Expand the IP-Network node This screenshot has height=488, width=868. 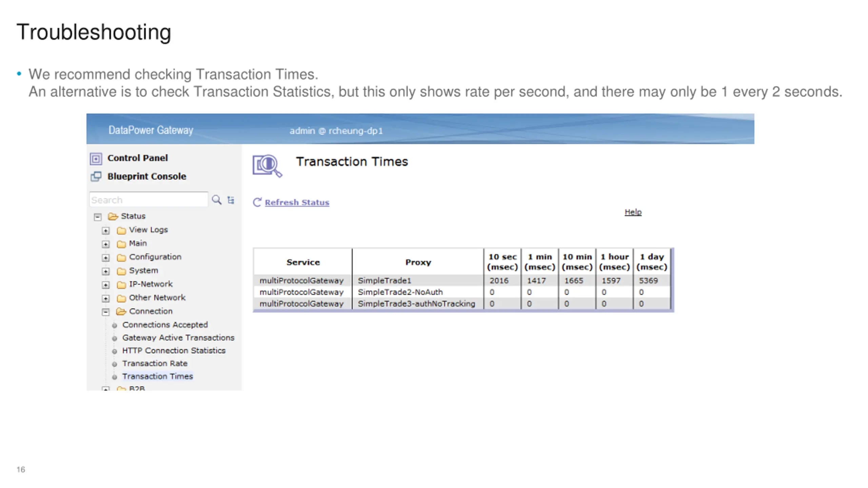click(x=106, y=285)
